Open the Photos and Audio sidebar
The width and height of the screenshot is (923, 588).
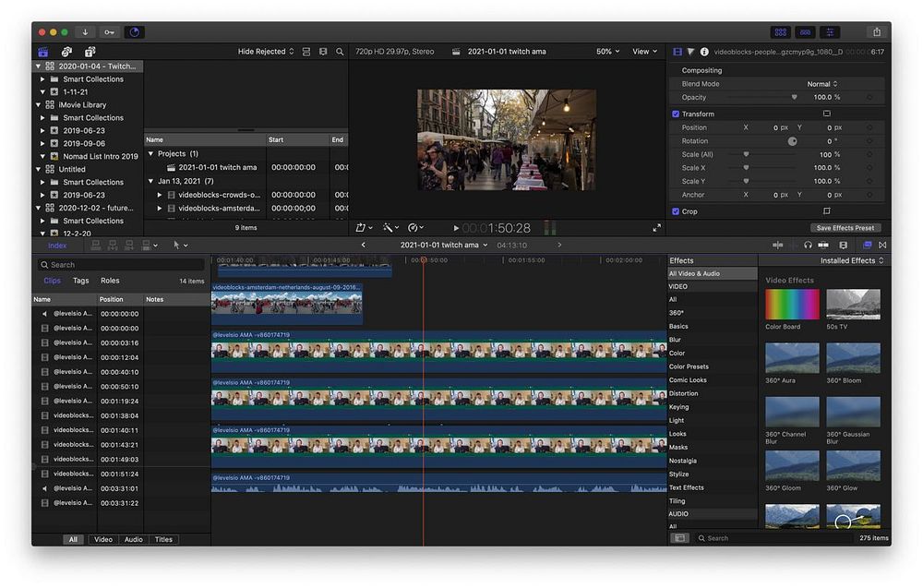[66, 52]
